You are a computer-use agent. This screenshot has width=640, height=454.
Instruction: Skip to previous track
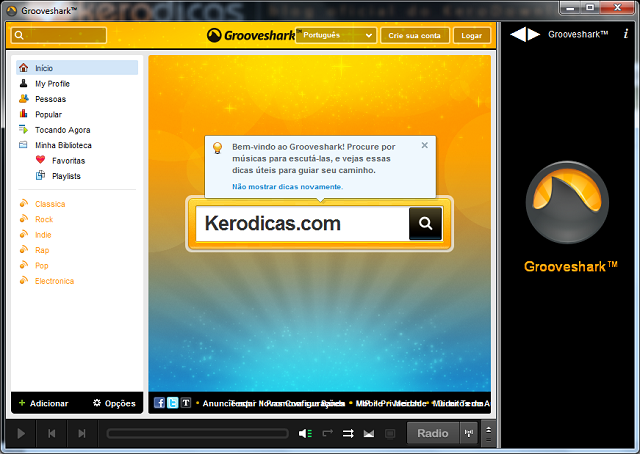[x=52, y=433]
